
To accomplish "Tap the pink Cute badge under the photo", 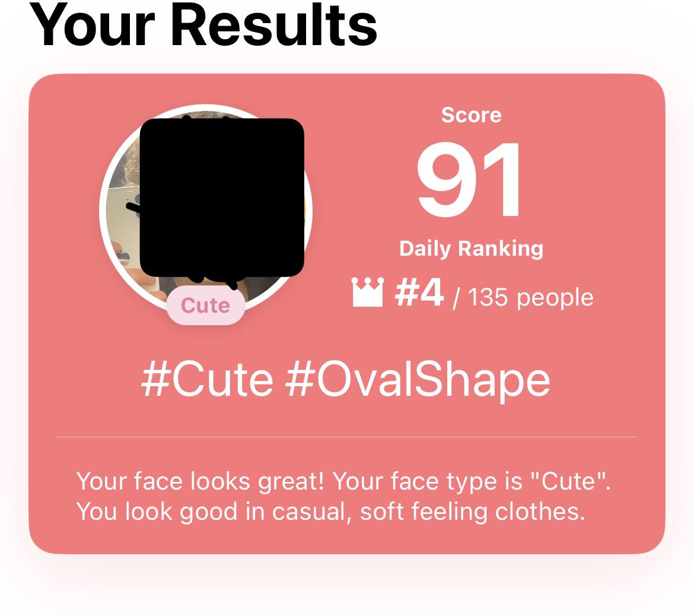I will tap(206, 306).
